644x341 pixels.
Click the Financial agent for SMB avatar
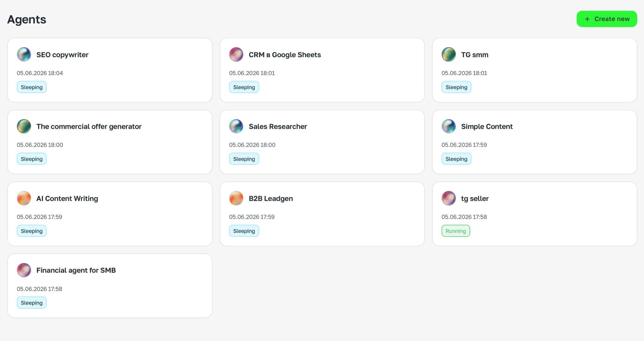[x=24, y=270]
